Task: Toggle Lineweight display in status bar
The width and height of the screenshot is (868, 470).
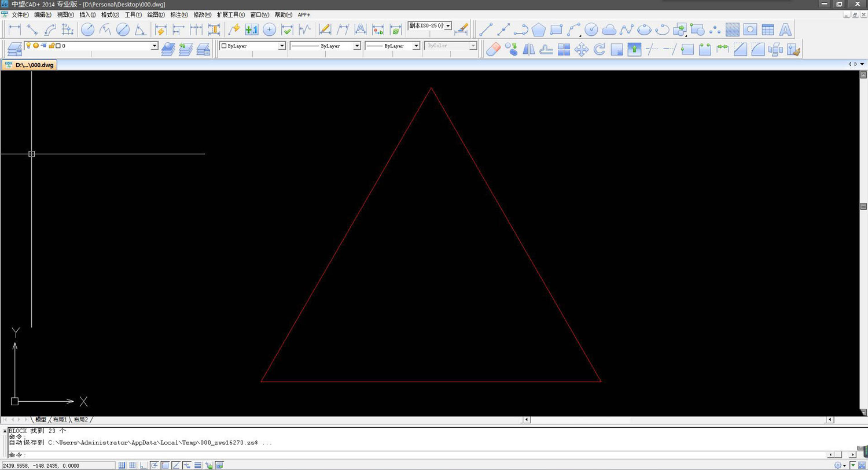Action: point(198,465)
